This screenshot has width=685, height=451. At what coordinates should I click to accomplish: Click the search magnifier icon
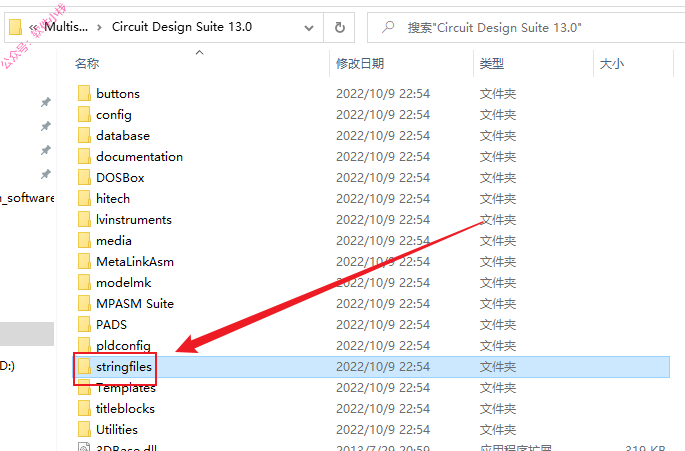388,27
